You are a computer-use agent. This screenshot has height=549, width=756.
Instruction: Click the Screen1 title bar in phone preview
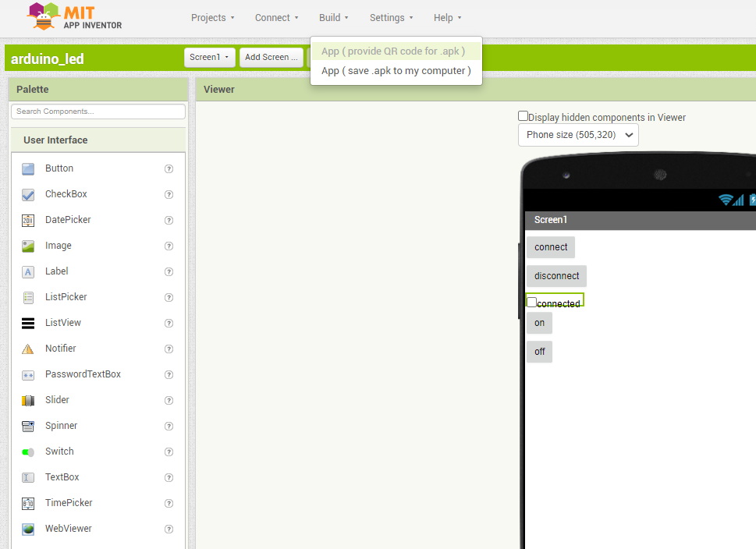tap(641, 220)
